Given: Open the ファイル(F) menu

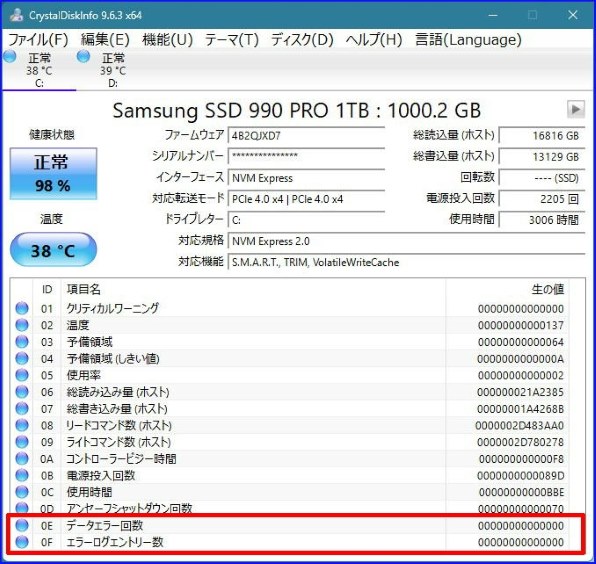Looking at the screenshot, I should coord(38,40).
